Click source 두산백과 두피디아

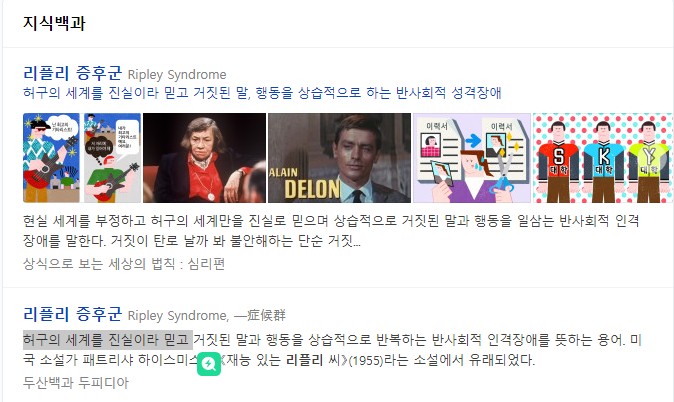pyautogui.click(x=76, y=382)
